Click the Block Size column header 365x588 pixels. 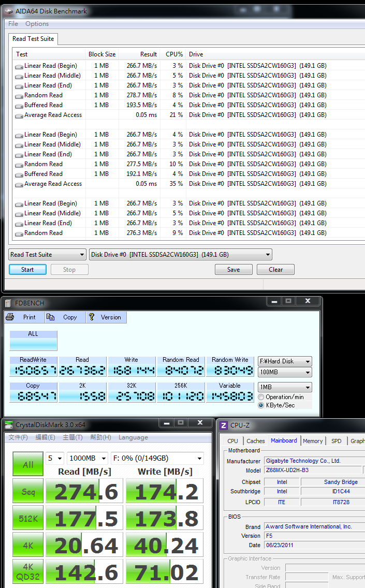click(102, 54)
